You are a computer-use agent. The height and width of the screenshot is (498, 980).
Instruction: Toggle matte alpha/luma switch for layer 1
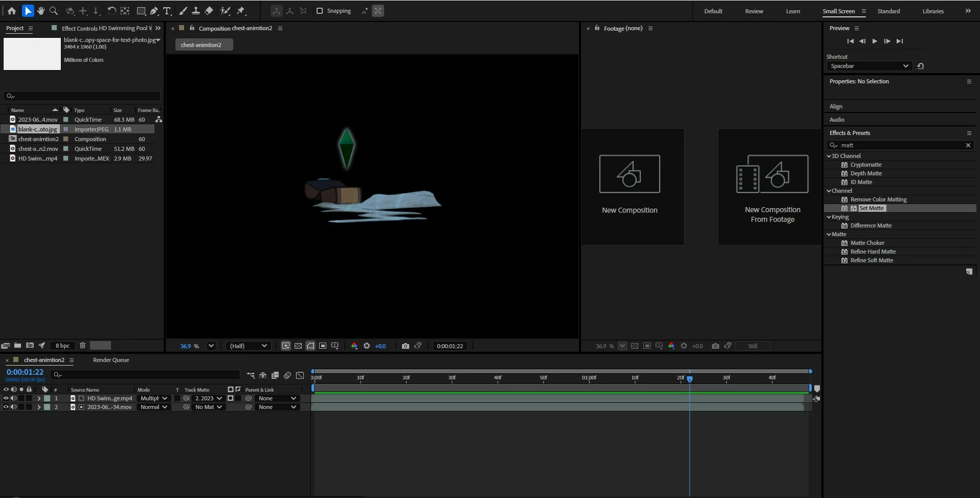(x=230, y=398)
